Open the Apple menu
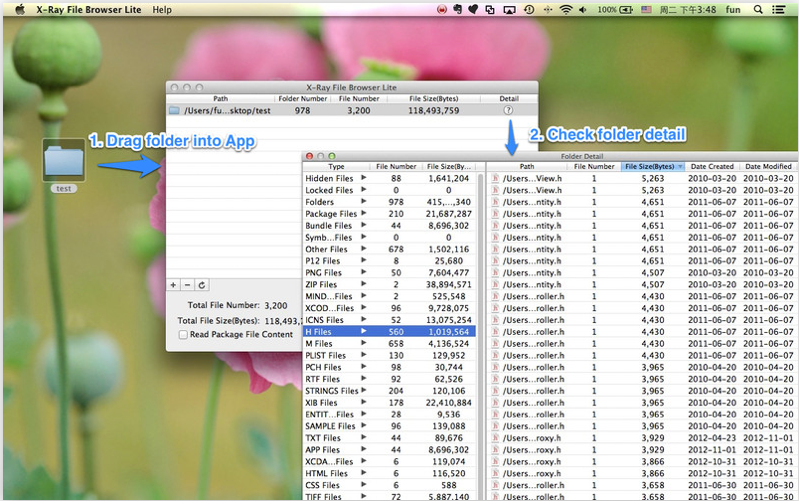 (x=20, y=9)
